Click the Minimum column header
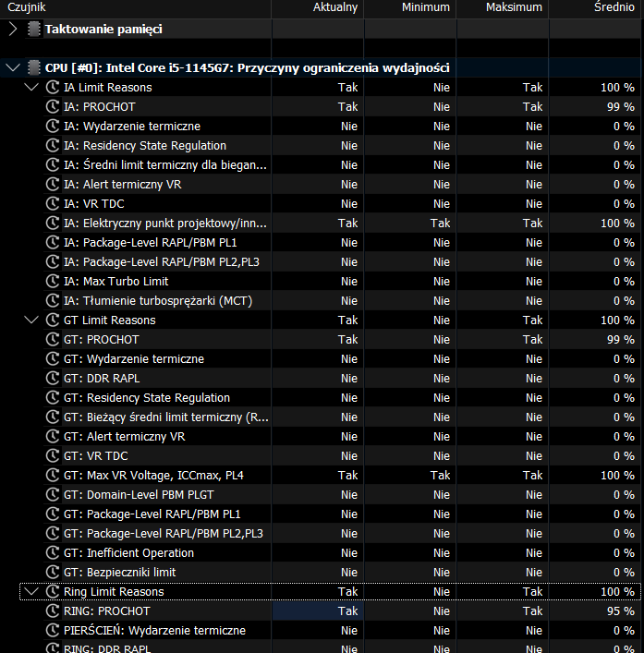 click(426, 7)
